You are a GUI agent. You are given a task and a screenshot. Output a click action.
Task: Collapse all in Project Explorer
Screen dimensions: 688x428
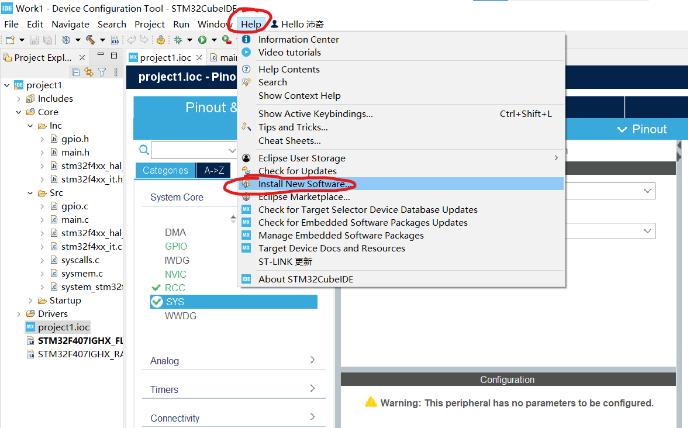75,72
